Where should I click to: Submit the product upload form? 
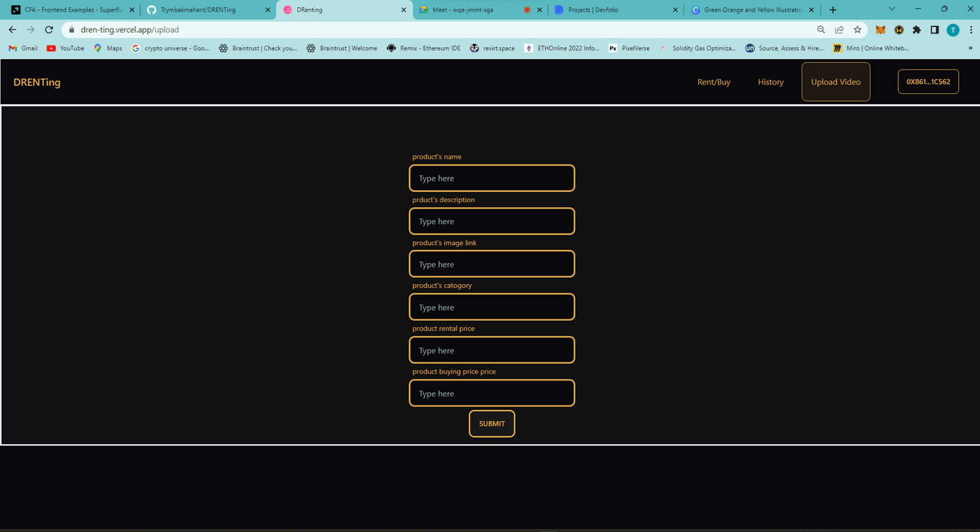point(492,424)
